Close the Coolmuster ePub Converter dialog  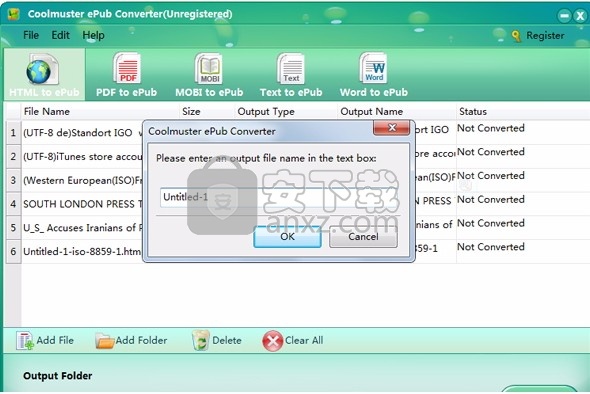click(x=391, y=128)
